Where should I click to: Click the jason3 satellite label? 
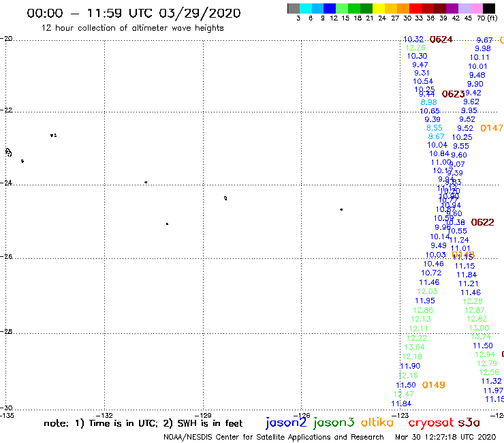(x=334, y=423)
